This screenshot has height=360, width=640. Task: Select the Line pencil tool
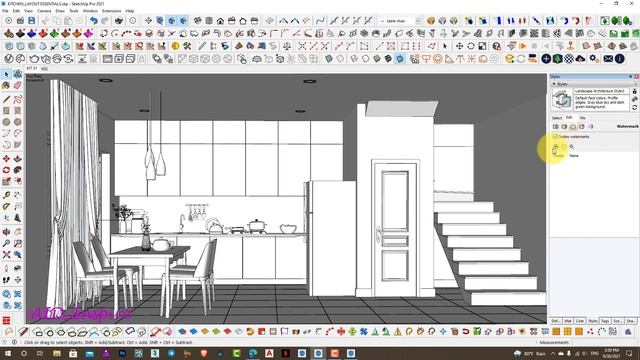6,99
